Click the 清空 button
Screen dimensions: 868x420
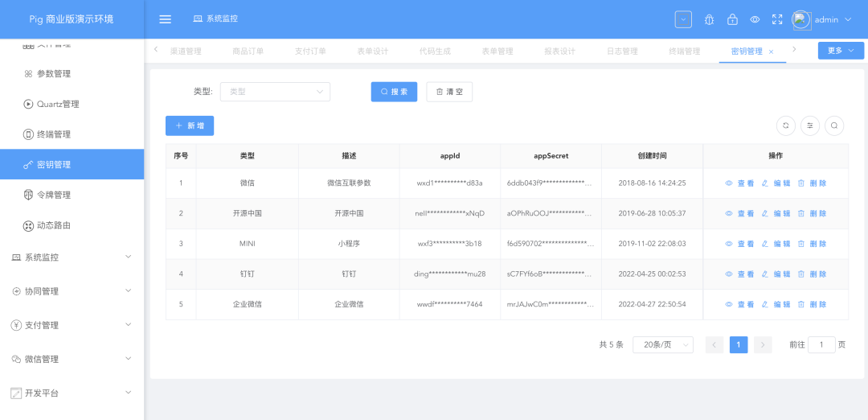point(449,92)
